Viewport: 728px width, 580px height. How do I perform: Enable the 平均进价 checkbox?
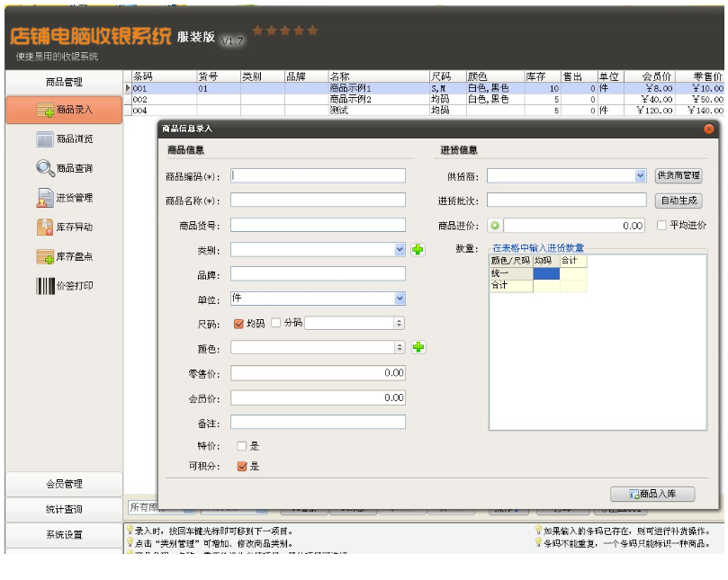click(x=661, y=226)
